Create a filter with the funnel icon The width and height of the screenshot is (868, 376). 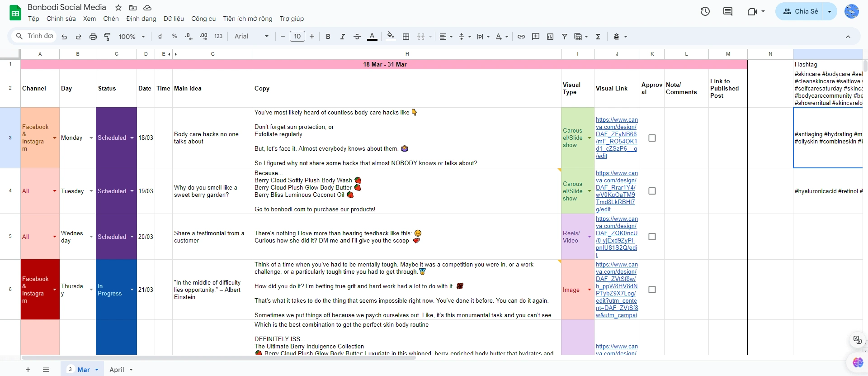(x=565, y=37)
